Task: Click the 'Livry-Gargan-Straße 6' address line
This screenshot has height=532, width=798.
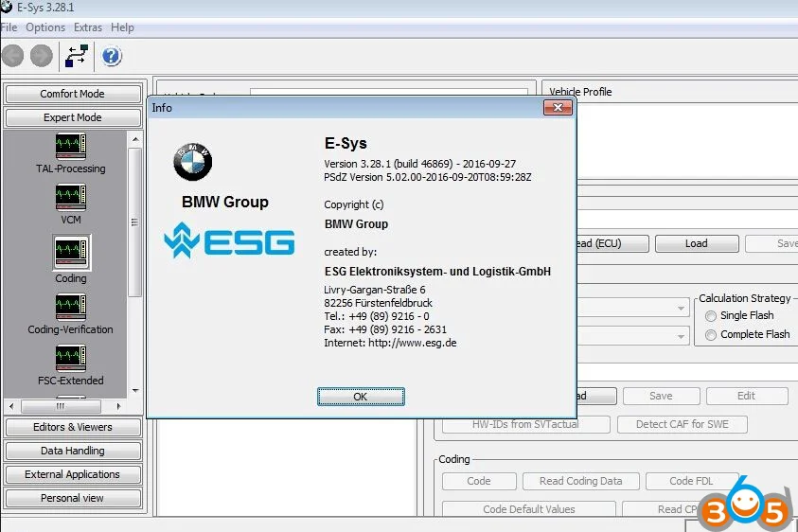Action: tap(375, 290)
